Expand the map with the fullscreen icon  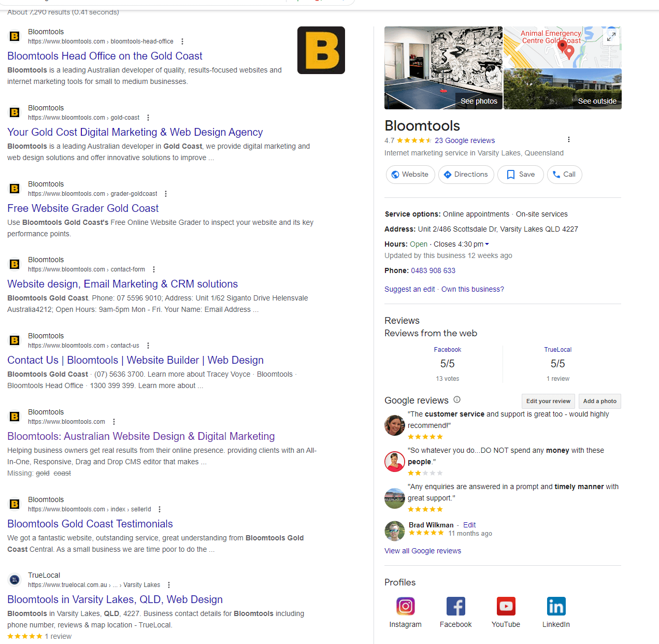(611, 37)
